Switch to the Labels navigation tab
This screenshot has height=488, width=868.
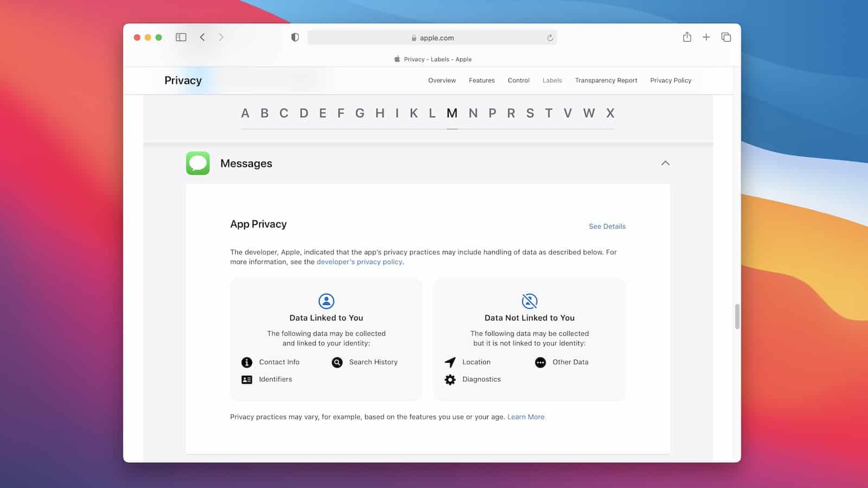point(552,80)
